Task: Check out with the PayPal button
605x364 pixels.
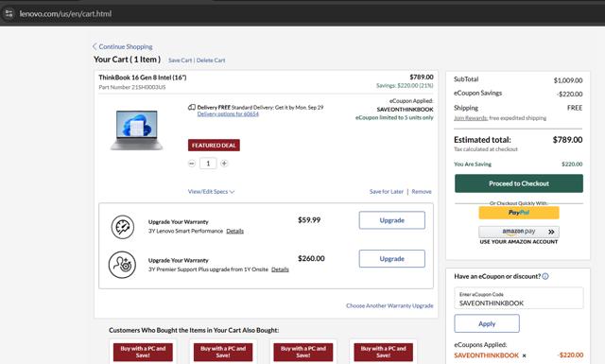Action: pos(519,213)
